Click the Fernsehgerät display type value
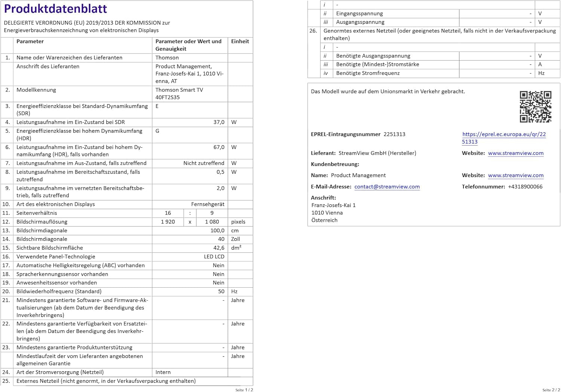561x392 pixels. point(208,204)
